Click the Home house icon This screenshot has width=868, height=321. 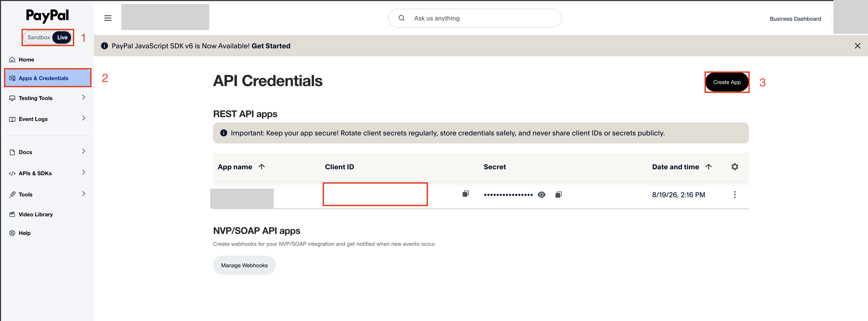click(x=12, y=60)
